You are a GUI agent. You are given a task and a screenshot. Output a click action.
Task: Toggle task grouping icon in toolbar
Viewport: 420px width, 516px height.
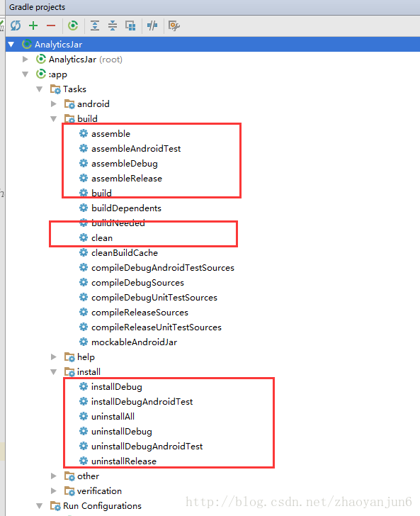click(x=130, y=26)
